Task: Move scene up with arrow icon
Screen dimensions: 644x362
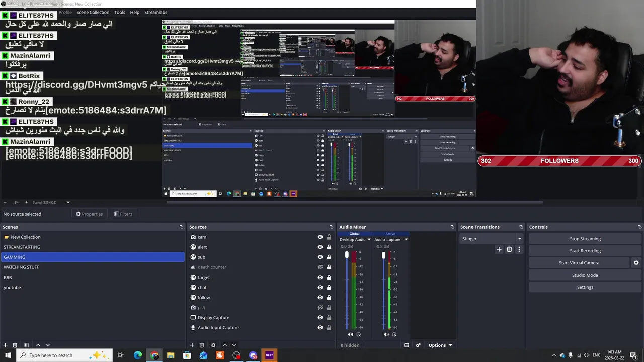Action: pos(38,345)
